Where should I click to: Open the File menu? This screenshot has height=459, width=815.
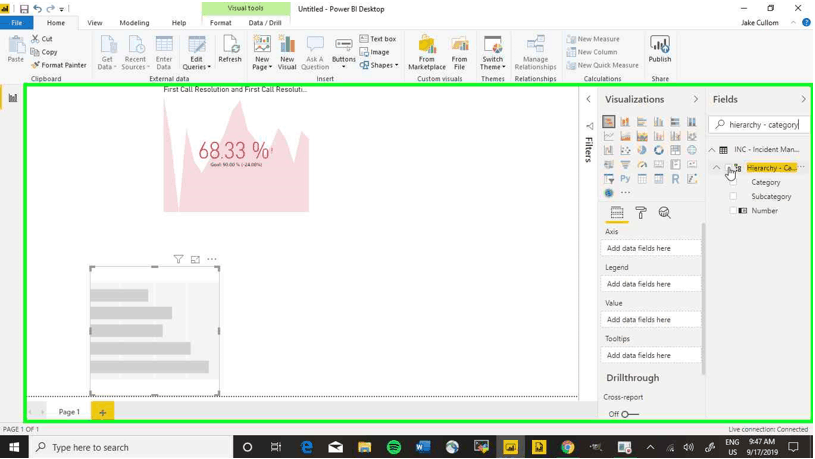(x=17, y=23)
